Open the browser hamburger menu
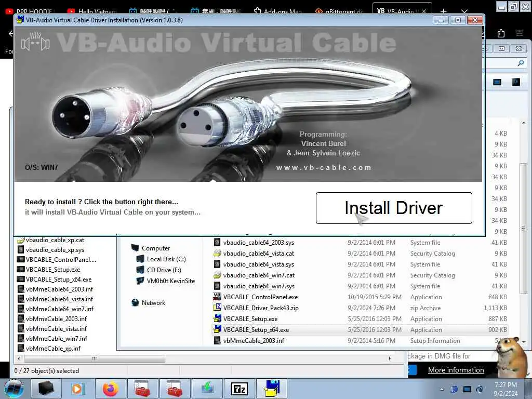The height and width of the screenshot is (399, 532). tap(519, 33)
